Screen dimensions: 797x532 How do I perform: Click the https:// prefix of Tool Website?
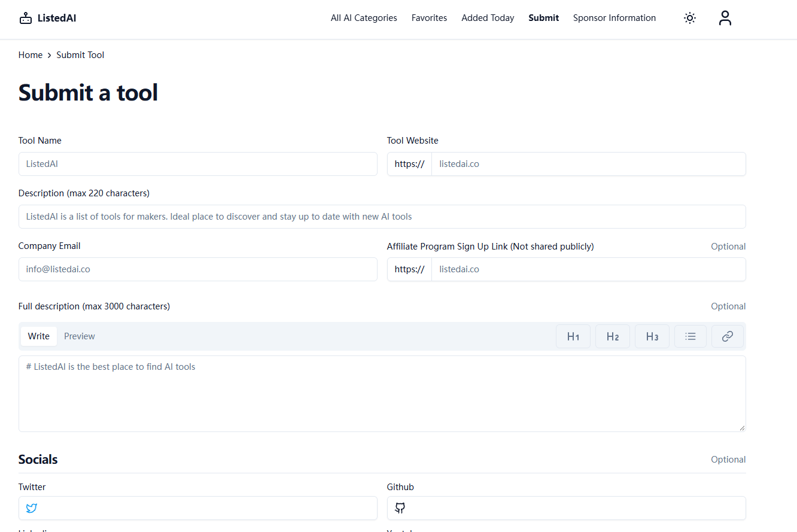coord(410,164)
